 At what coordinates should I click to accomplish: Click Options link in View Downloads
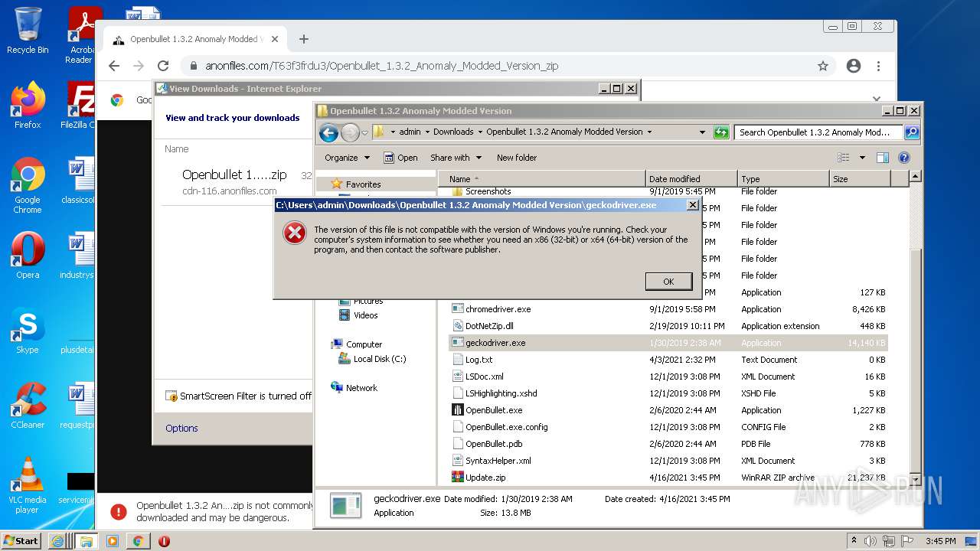click(181, 429)
